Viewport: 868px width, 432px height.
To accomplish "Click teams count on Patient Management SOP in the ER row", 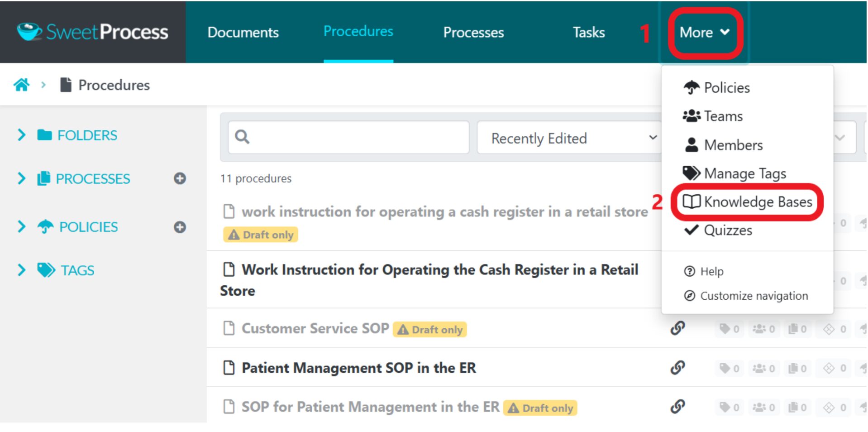I will (763, 369).
